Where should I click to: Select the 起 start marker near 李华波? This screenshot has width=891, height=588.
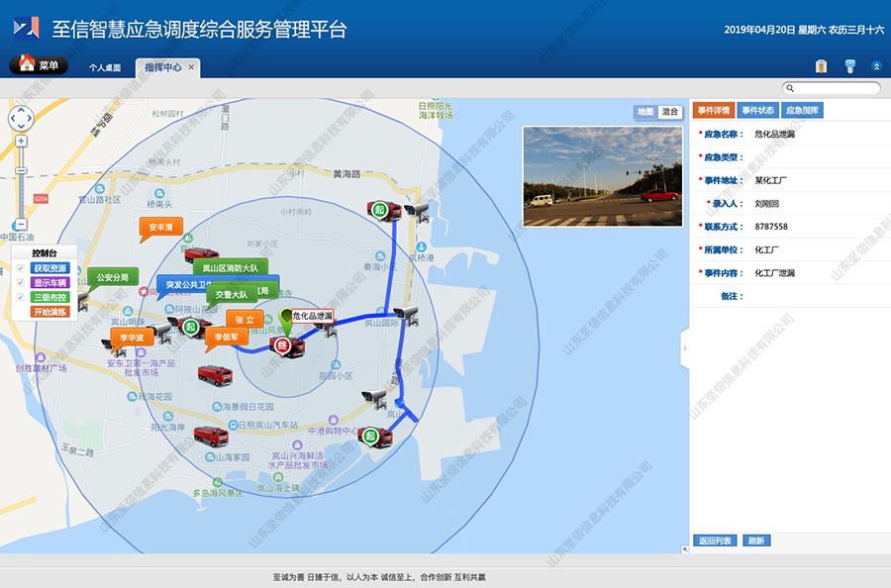(x=190, y=326)
